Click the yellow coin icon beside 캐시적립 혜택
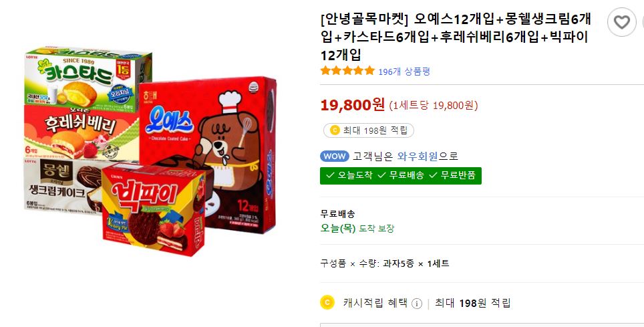Image resolution: width=644 pixels, height=327 pixels. click(x=327, y=303)
